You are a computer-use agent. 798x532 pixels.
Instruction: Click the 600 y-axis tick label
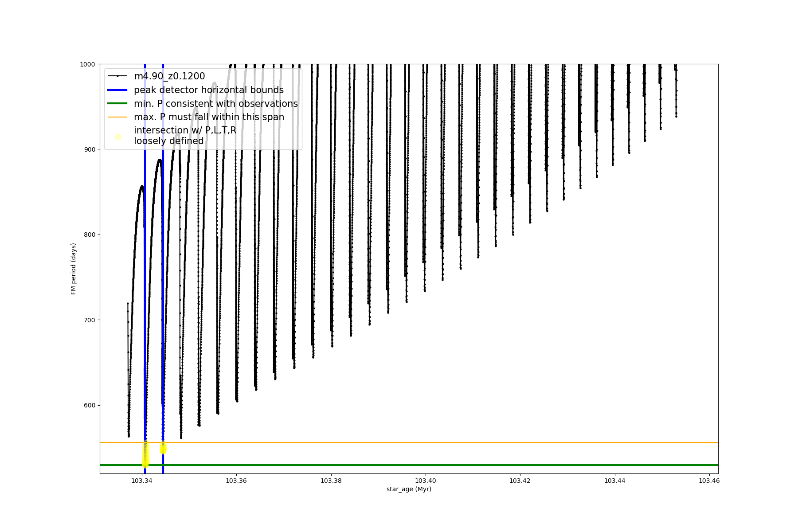pyautogui.click(x=90, y=405)
